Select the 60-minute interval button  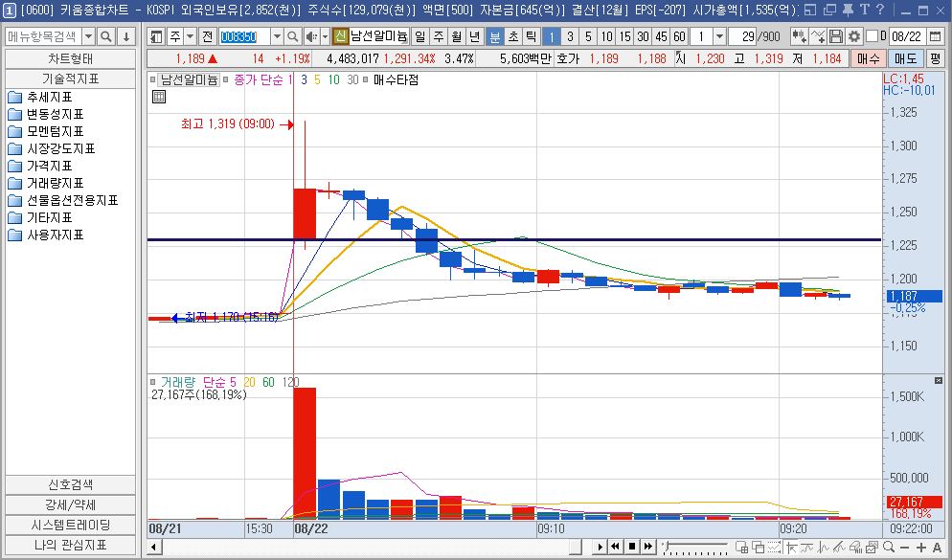pyautogui.click(x=679, y=37)
